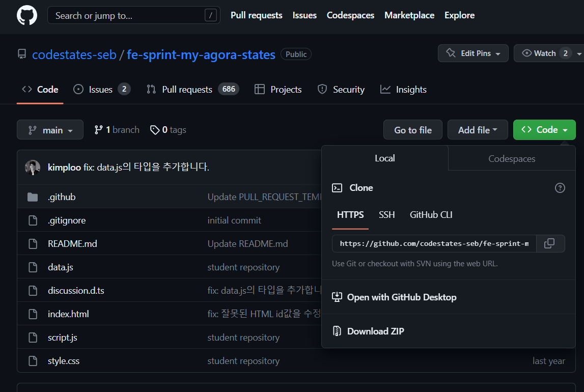Expand the Add file dropdown
584x392 pixels.
478,129
